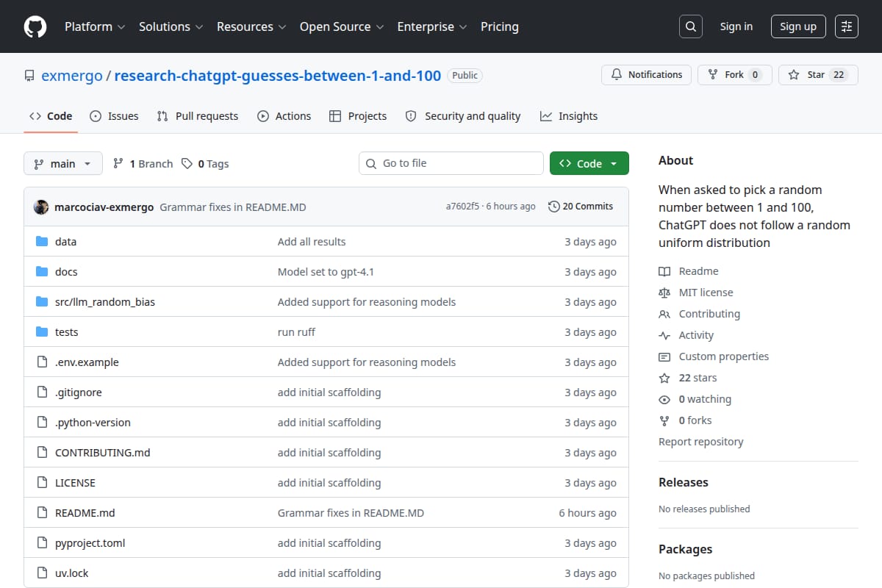Click the repository icon beside exmergo
The width and height of the screenshot is (882, 588).
[29, 76]
